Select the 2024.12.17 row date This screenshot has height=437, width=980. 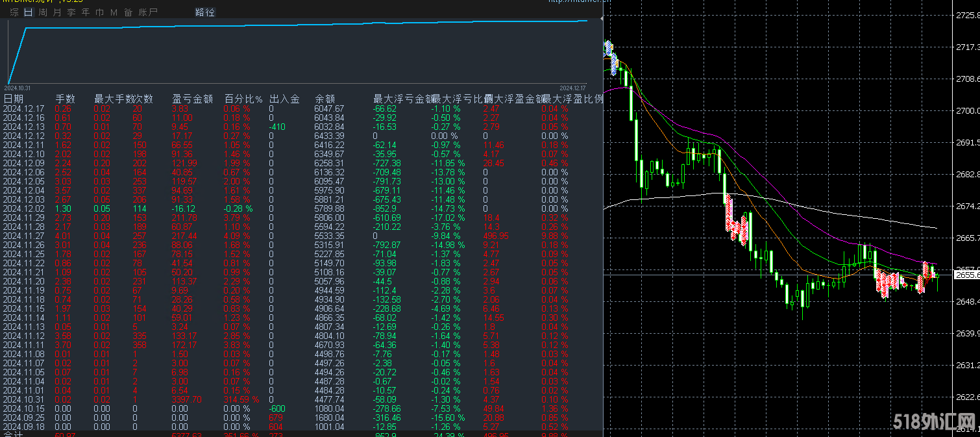[24, 108]
